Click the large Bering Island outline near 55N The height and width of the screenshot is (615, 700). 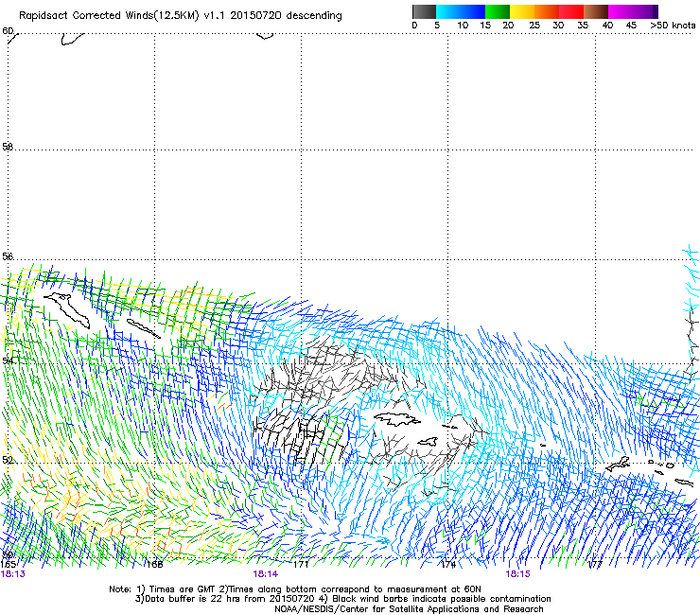coord(67,309)
